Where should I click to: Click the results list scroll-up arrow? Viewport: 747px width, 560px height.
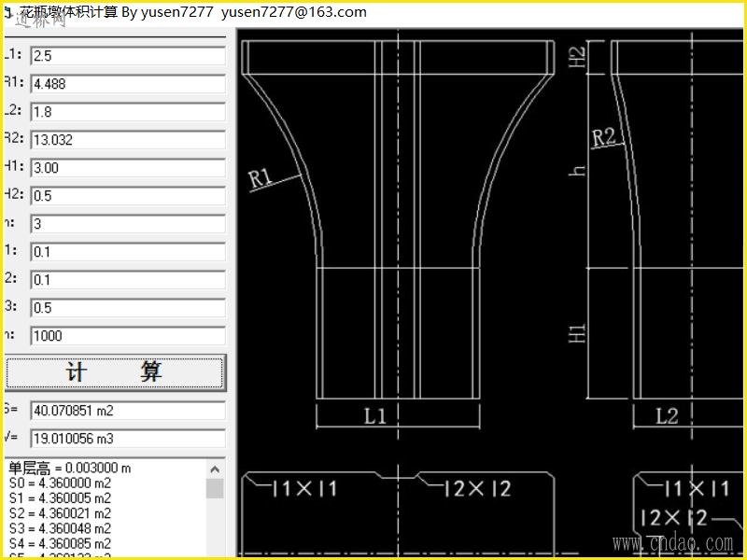(x=215, y=469)
